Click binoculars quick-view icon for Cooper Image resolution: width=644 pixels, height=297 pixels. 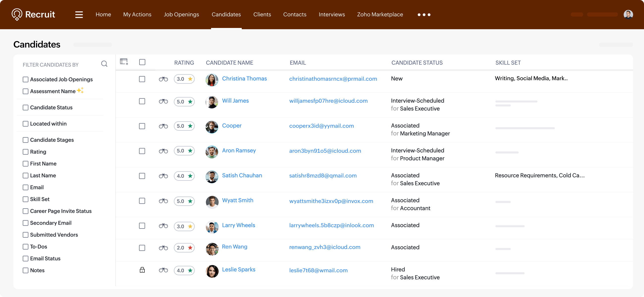pos(163,126)
